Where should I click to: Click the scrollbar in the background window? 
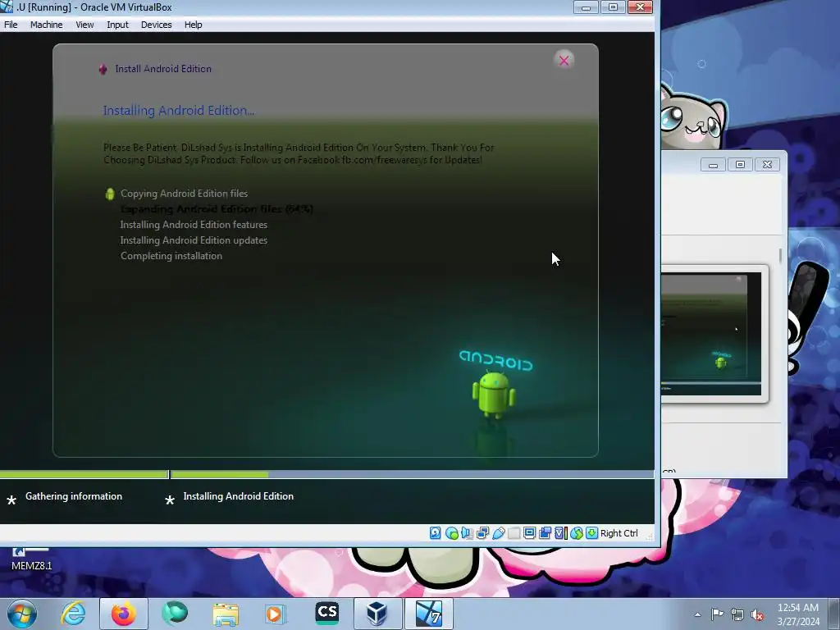(781, 256)
